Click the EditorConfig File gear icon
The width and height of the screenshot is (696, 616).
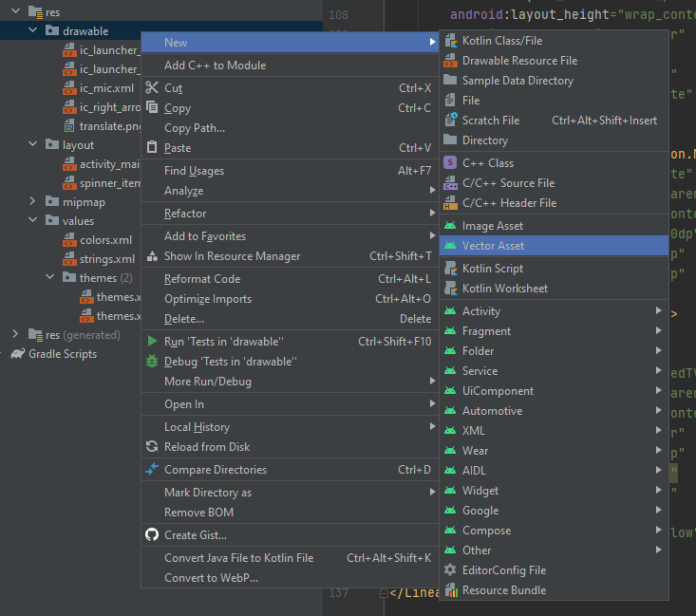click(450, 569)
